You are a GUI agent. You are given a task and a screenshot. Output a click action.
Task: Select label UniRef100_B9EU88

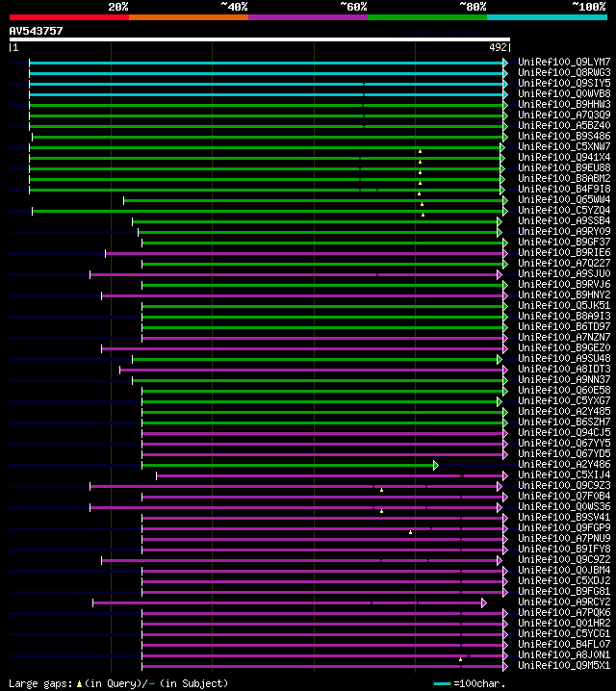pos(564,167)
